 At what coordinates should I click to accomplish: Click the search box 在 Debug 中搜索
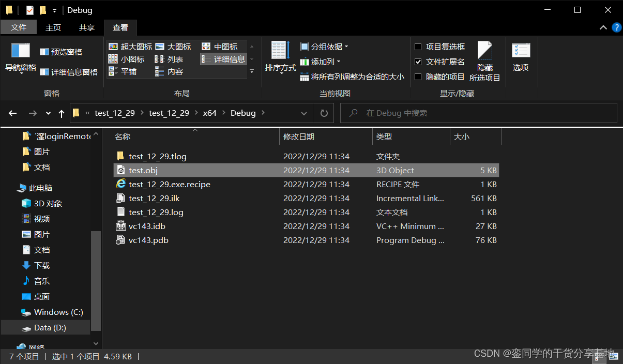coord(478,113)
